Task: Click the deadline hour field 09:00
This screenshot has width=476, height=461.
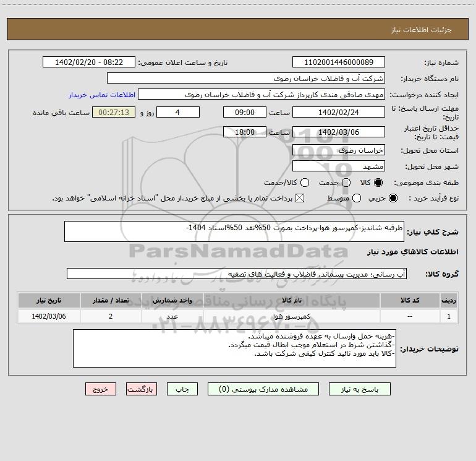Action: [245, 112]
